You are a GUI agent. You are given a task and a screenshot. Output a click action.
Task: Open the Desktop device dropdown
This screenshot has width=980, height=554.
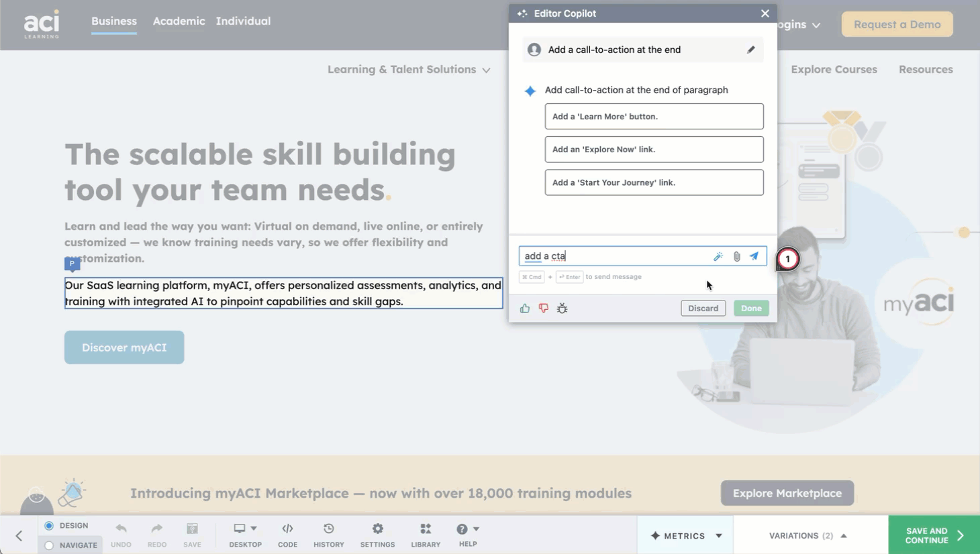point(245,535)
